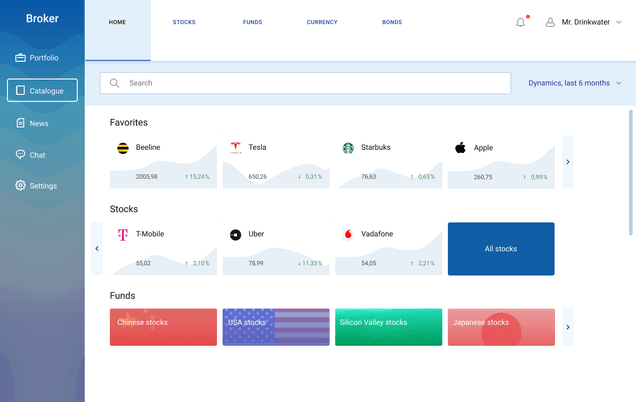Show next Funds with right arrow
The height and width of the screenshot is (402, 636).
[x=568, y=327]
